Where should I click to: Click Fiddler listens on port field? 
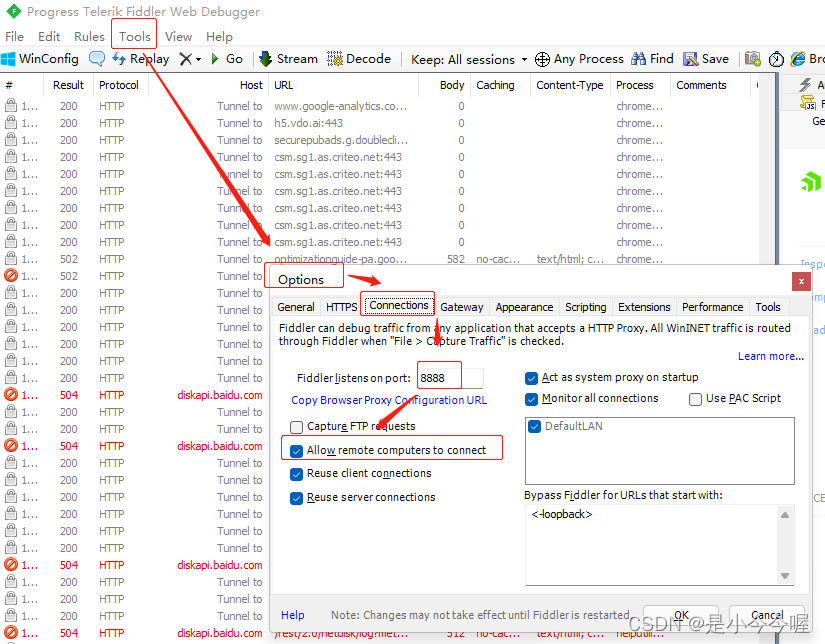click(x=450, y=378)
